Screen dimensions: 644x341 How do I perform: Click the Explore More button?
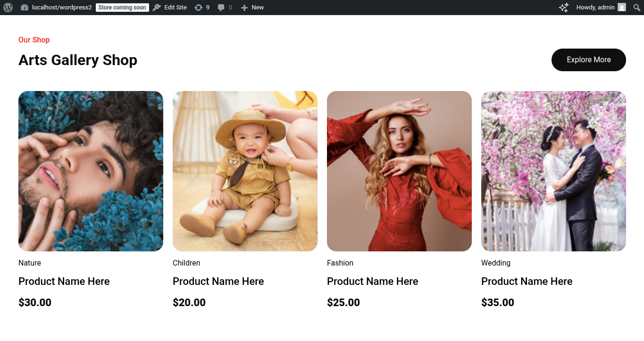[x=589, y=60]
